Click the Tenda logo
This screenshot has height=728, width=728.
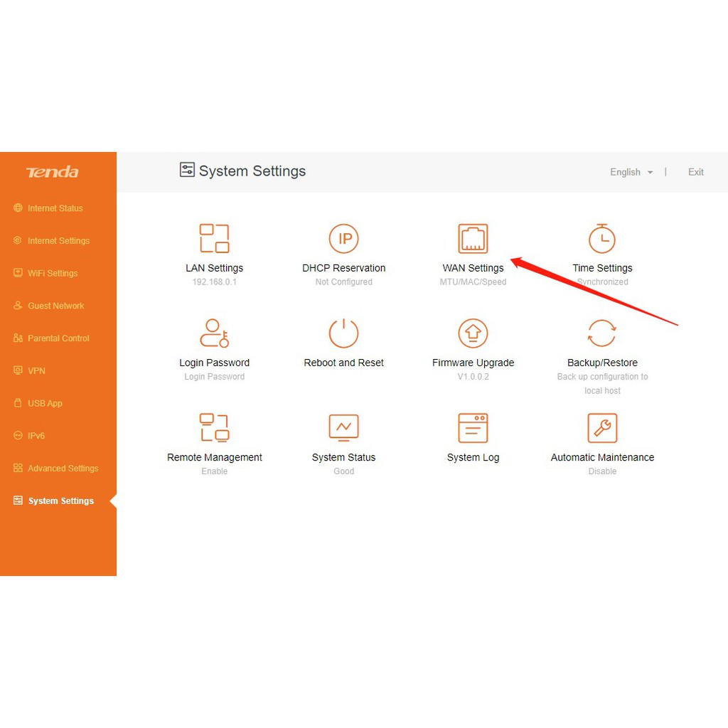(x=52, y=172)
